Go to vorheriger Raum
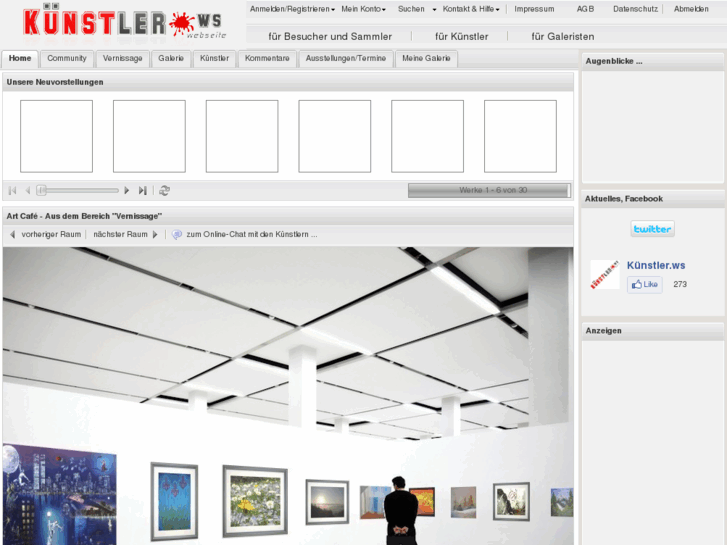Image resolution: width=727 pixels, height=545 pixels. point(46,235)
